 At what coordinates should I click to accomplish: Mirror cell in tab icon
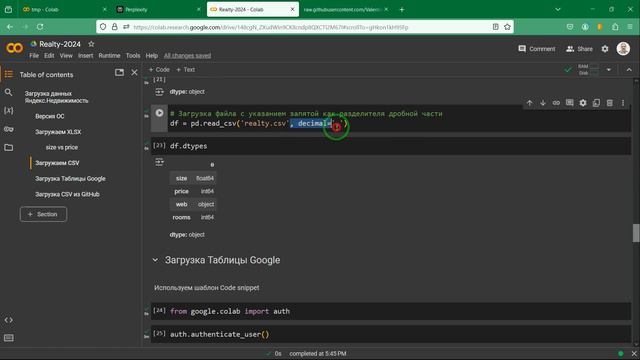pos(596,103)
